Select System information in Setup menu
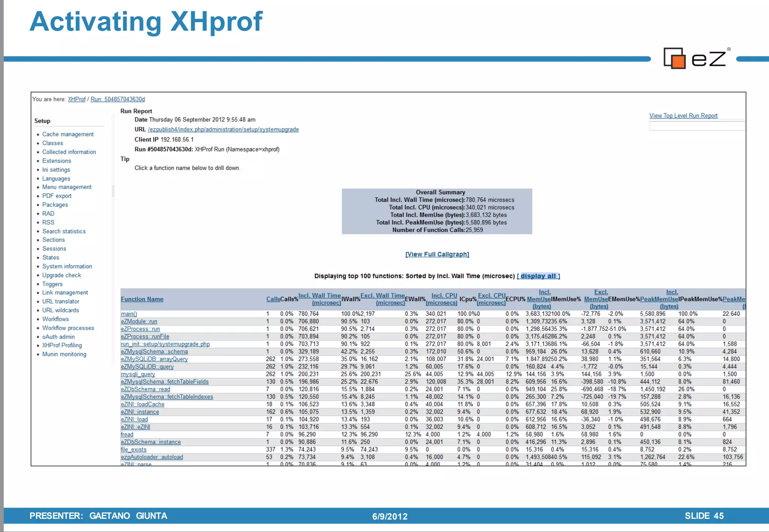769x532 pixels. point(67,266)
